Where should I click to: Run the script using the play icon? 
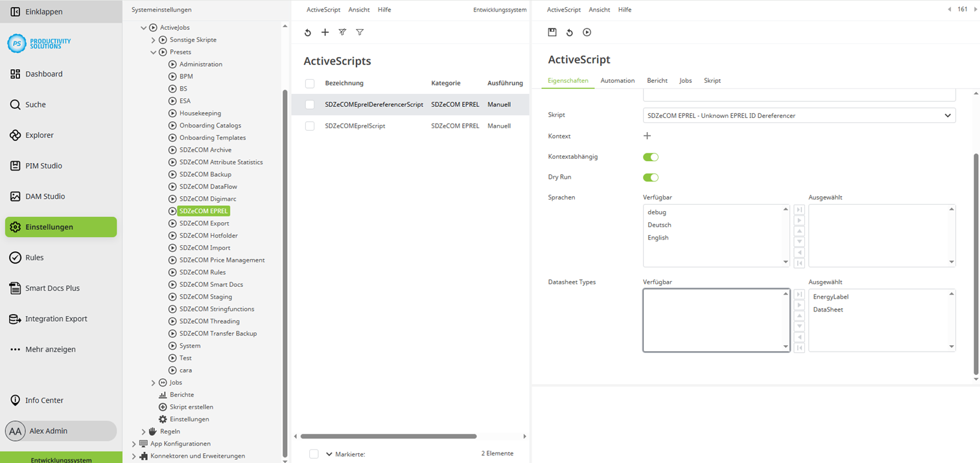pos(586,32)
